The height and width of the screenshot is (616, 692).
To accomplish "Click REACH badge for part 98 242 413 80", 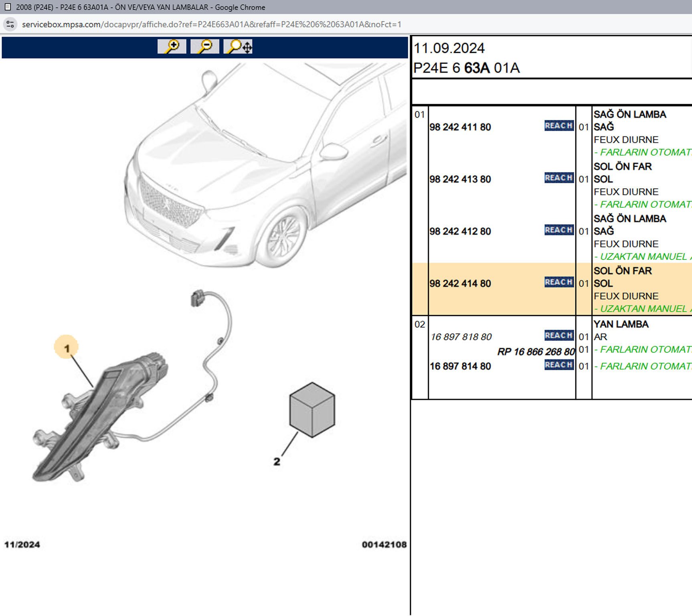I will [x=558, y=178].
